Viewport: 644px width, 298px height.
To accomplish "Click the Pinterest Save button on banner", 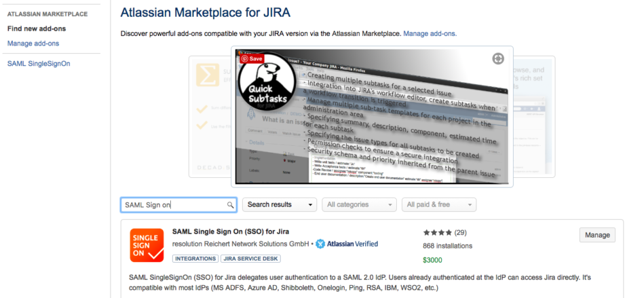I will [x=252, y=59].
